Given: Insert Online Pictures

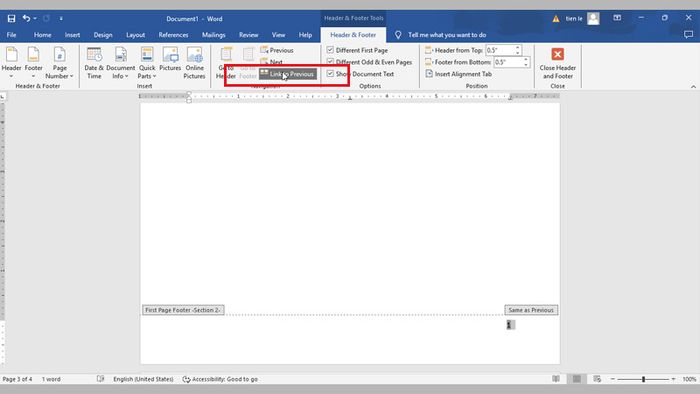Looking at the screenshot, I should coord(194,62).
